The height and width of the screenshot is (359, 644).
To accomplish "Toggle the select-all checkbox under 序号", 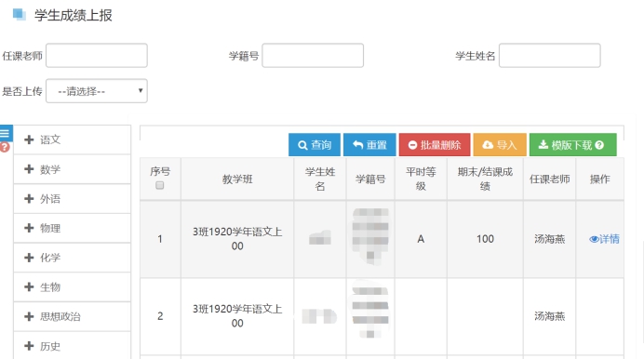I will coord(160,185).
